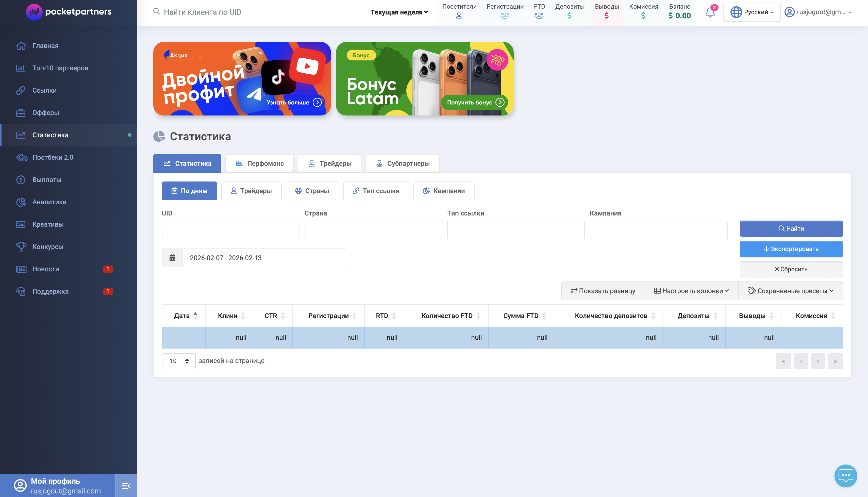Switch to the Перфоманс tab
Viewport: 868px width, 497px height.
point(260,163)
